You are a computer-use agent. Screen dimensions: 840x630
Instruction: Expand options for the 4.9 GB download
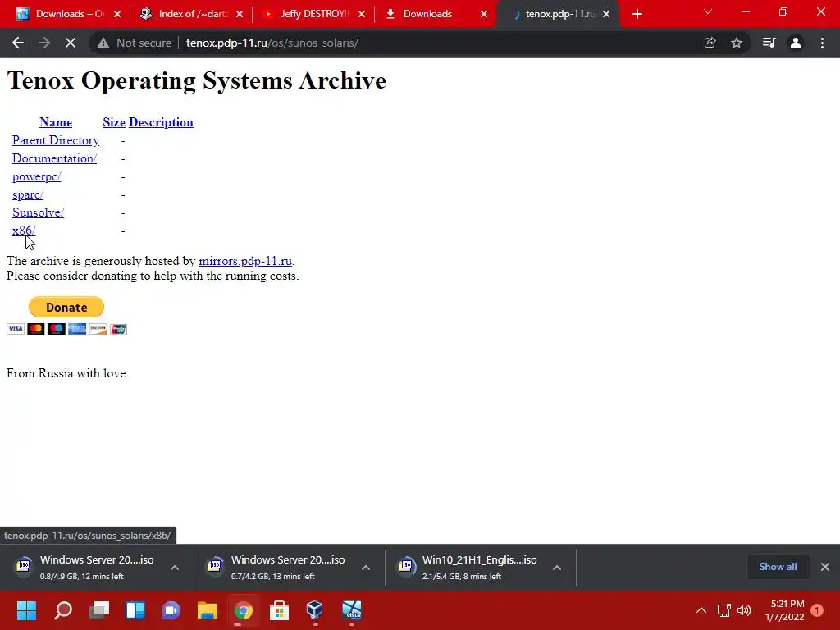pos(175,568)
